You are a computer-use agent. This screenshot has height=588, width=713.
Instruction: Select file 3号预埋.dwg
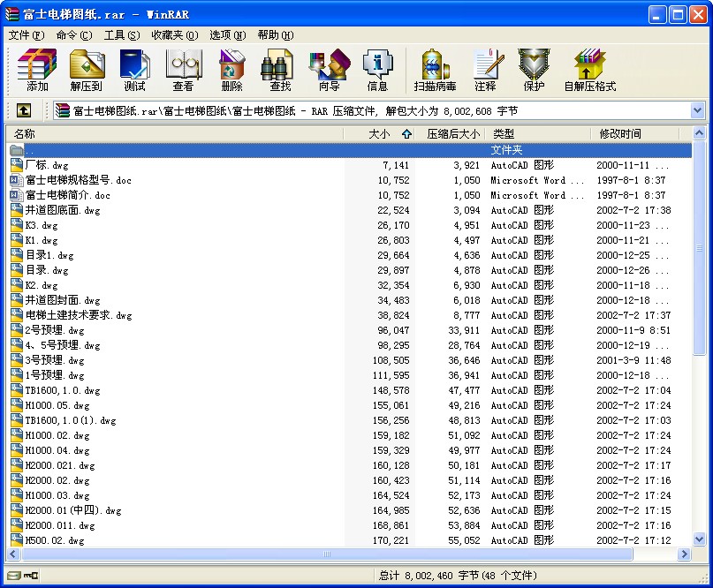pos(55,360)
